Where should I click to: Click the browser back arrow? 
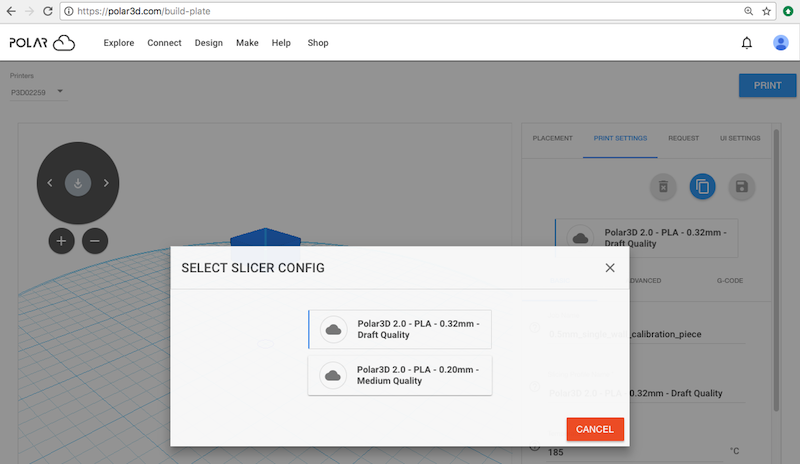click(11, 11)
